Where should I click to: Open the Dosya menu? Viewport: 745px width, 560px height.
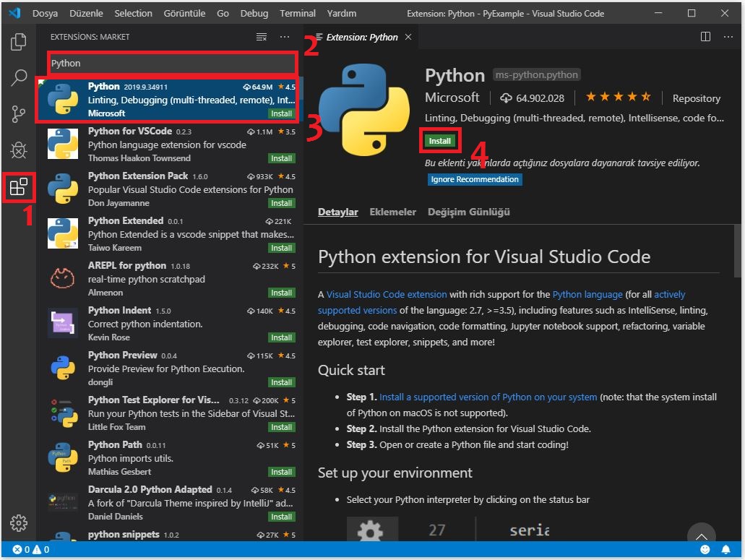point(45,13)
